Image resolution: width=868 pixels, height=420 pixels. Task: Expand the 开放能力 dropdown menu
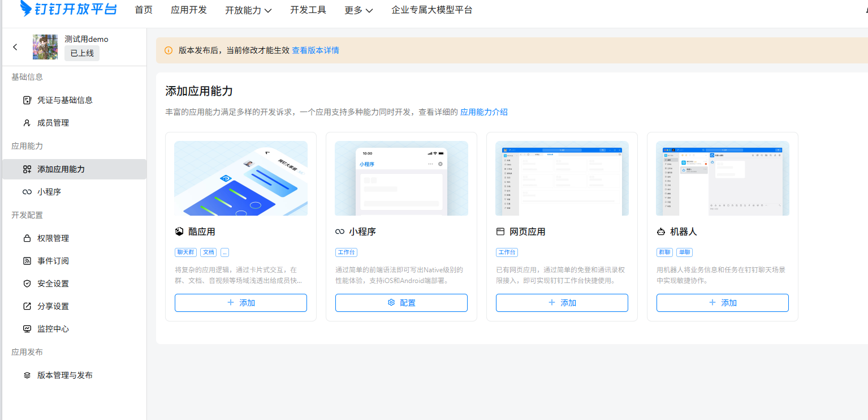click(x=248, y=10)
